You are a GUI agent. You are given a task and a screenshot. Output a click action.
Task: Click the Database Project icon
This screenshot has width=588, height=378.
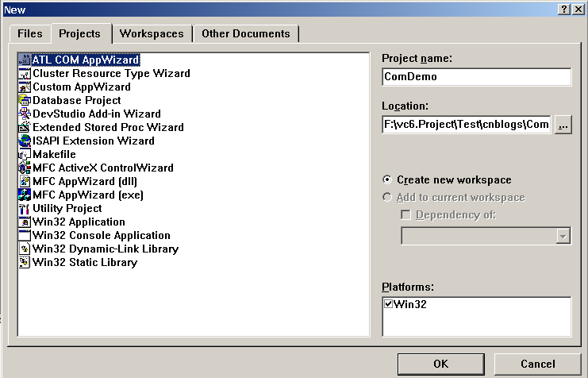(25, 100)
